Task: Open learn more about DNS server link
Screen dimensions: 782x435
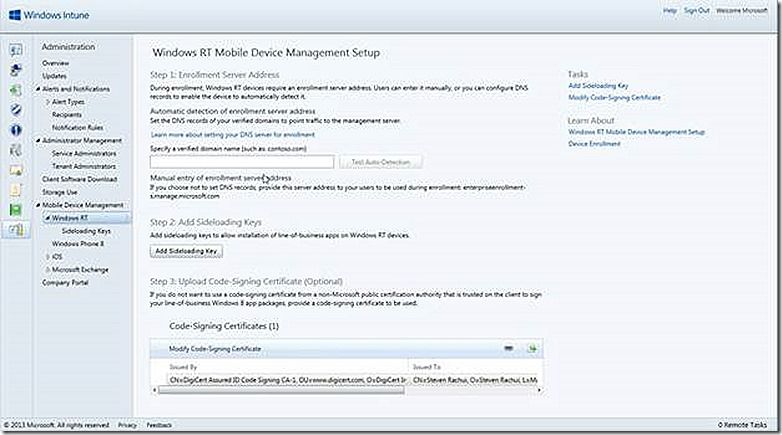Action: click(232, 135)
